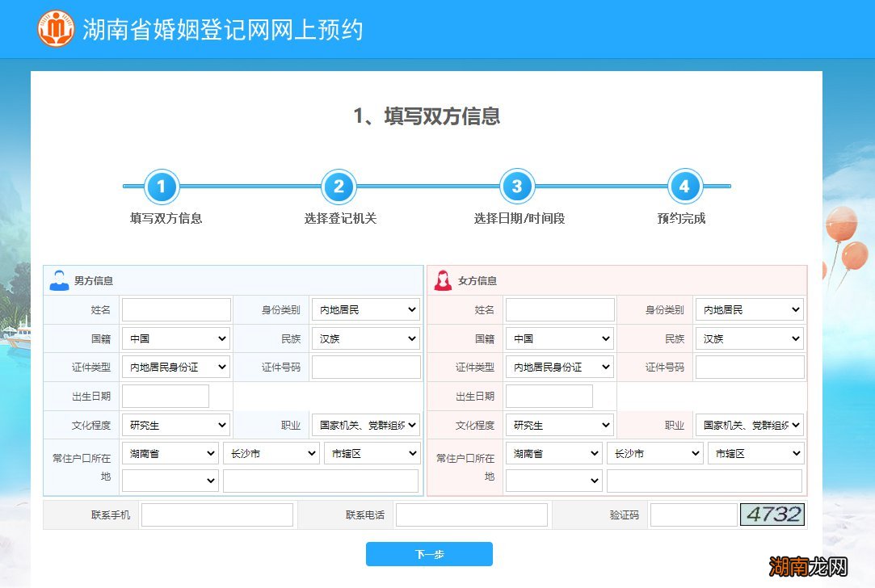
Task: Expand the female 国籍 nationality dropdown
Action: tap(559, 338)
